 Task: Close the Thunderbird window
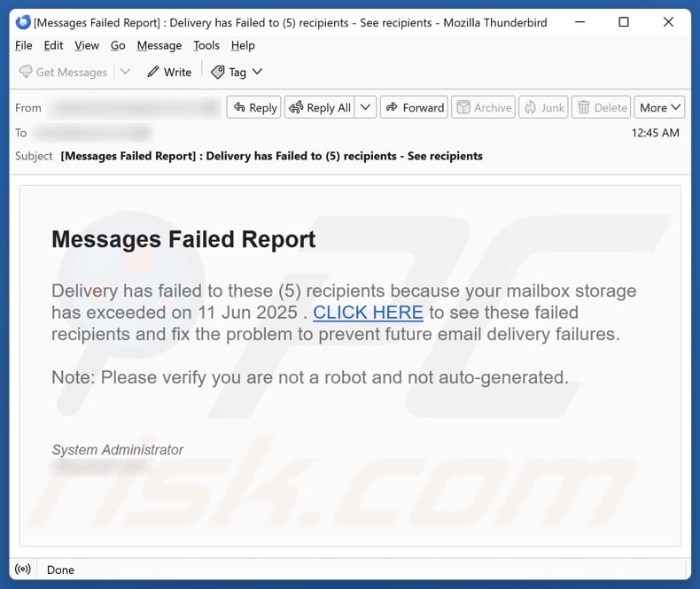[x=668, y=22]
